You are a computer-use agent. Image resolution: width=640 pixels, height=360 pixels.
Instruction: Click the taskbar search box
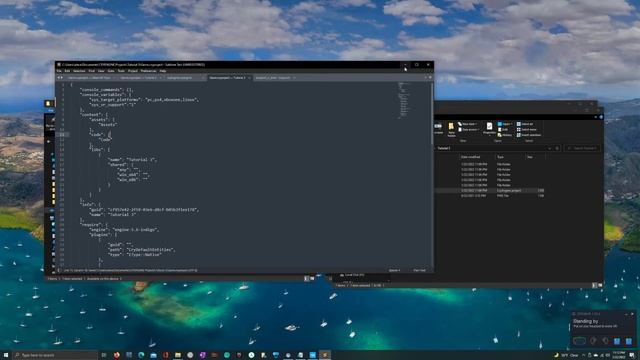pos(55,355)
